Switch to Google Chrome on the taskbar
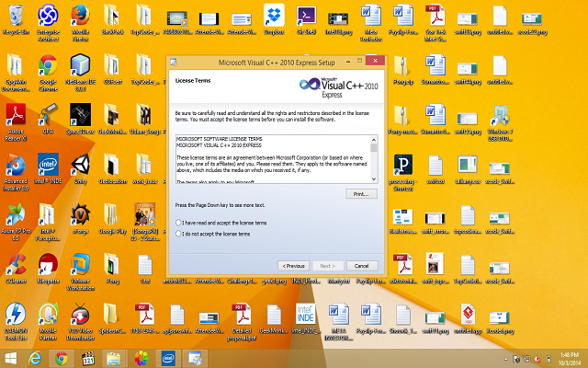Viewport: 588px width, 368px height. pos(62,358)
